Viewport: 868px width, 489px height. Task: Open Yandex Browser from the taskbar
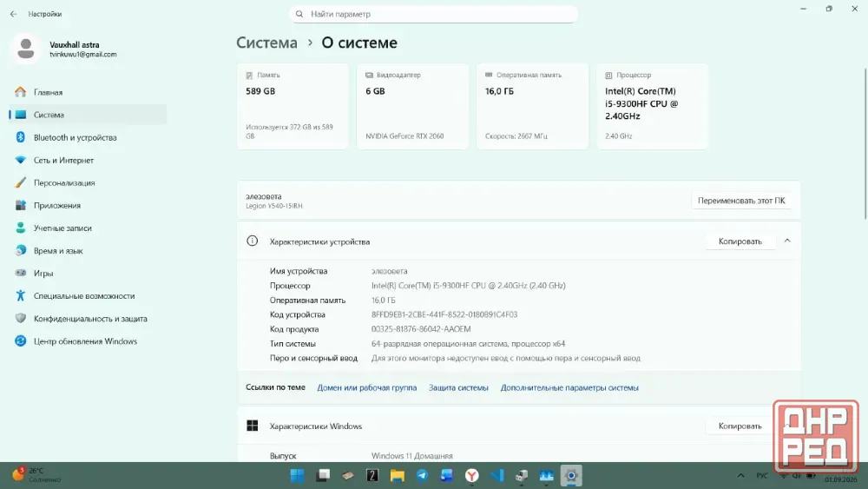point(471,476)
